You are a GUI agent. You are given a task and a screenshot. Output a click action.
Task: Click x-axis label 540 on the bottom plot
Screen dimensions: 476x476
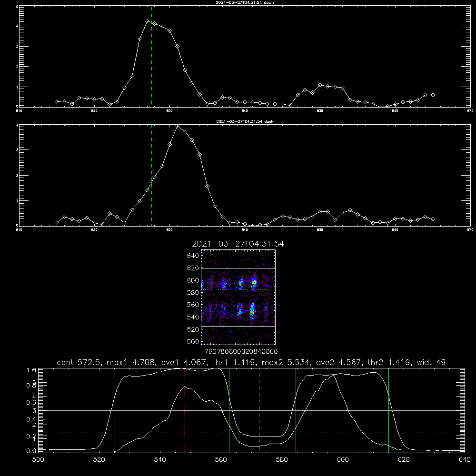coord(160,460)
